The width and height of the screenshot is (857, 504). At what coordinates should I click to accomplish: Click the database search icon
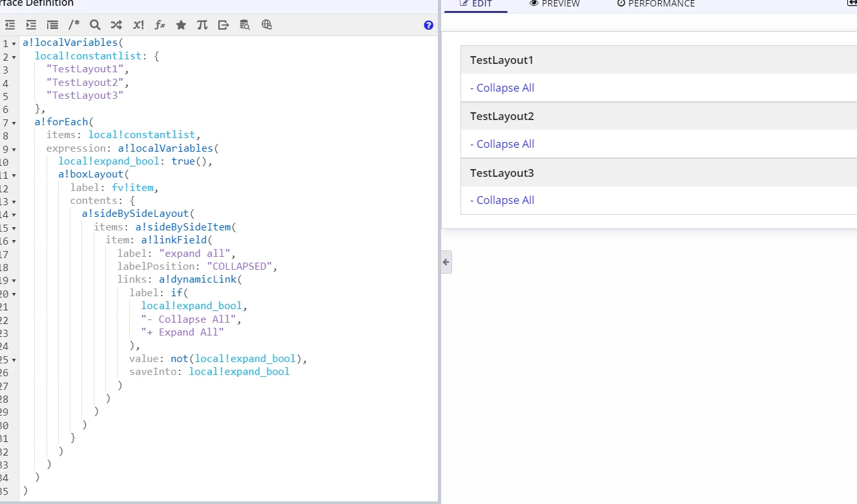tap(245, 25)
